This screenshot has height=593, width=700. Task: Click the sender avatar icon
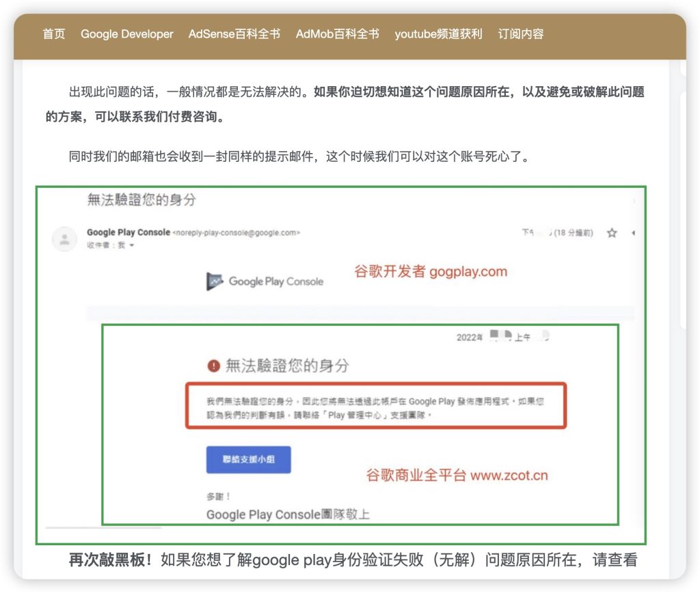click(65, 238)
